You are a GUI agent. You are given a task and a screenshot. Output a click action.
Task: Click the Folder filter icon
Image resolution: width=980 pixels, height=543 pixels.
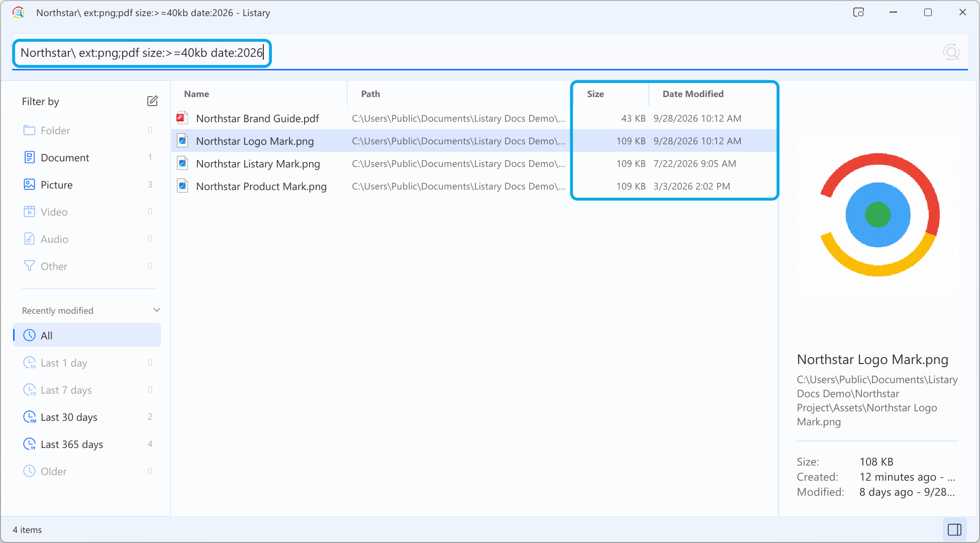pos(30,130)
